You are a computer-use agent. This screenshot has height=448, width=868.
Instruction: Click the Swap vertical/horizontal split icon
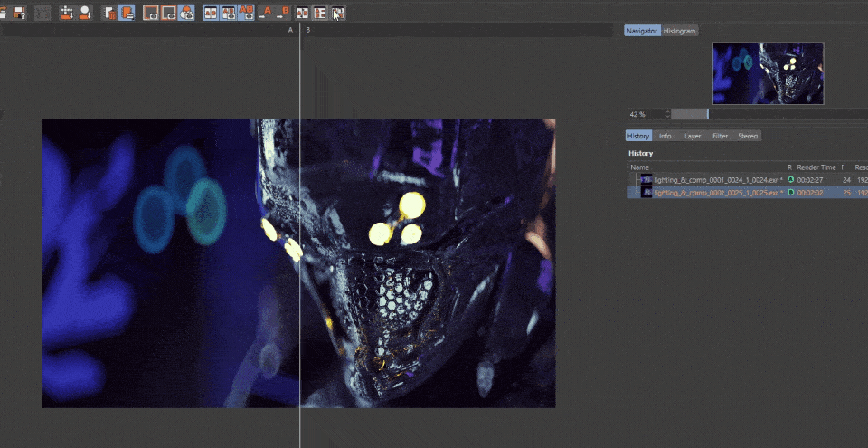click(320, 12)
